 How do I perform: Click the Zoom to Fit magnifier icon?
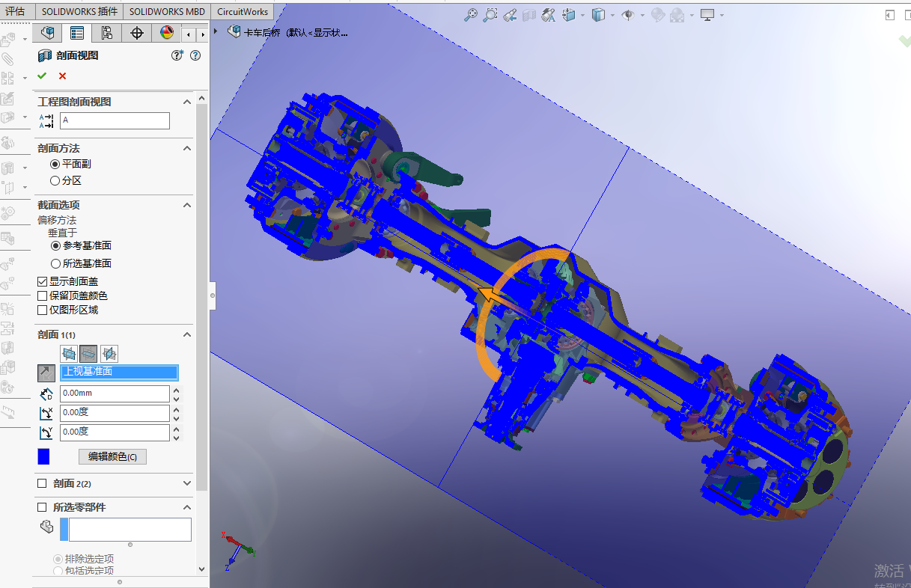[x=471, y=14]
